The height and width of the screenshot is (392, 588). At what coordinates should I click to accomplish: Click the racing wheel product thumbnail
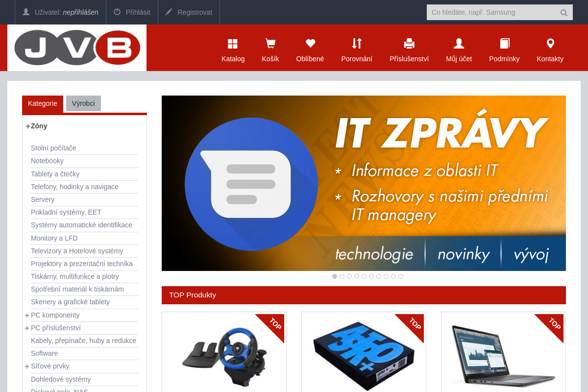[x=224, y=356]
